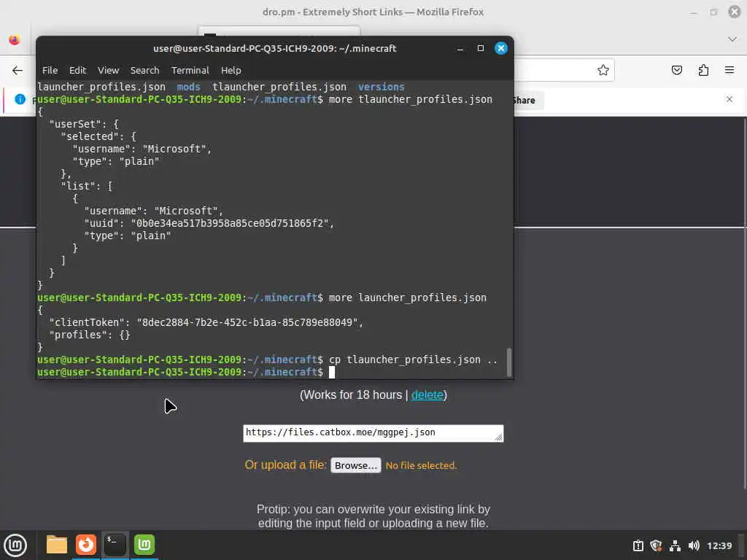The width and height of the screenshot is (747, 560).
Task: Click the 'No file selected.' label
Action: [x=421, y=465]
